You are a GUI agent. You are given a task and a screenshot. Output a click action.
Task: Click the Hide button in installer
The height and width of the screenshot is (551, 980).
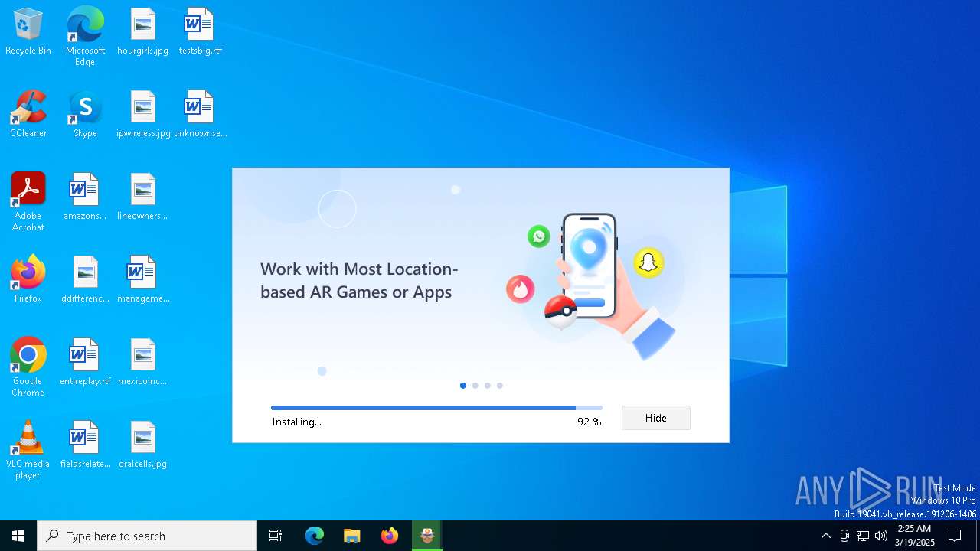(x=655, y=418)
